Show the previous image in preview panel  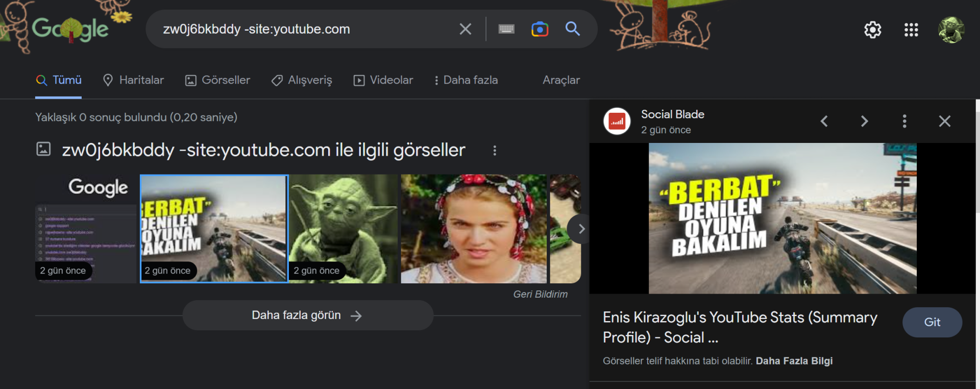pyautogui.click(x=824, y=121)
